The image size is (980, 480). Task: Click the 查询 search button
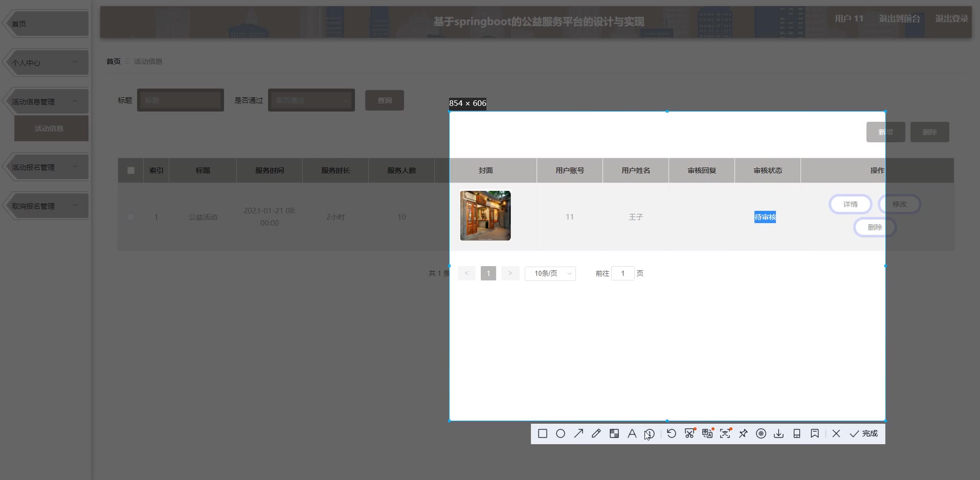(x=385, y=100)
